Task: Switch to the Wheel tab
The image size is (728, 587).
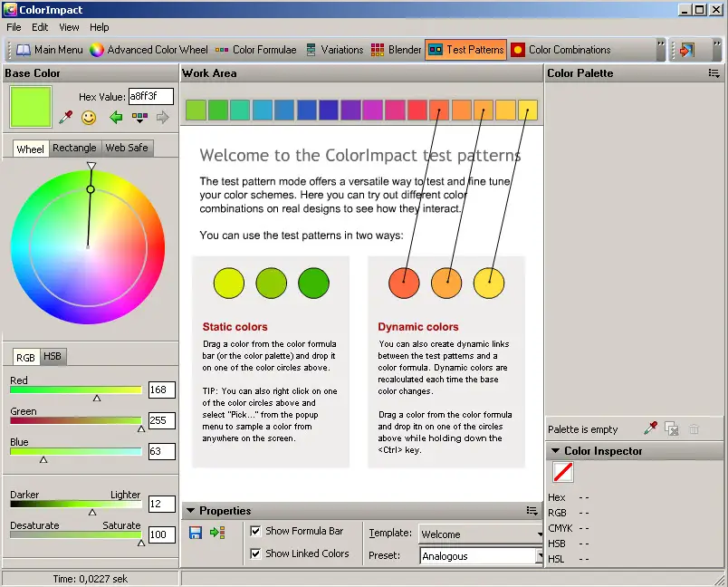Action: pos(31,149)
